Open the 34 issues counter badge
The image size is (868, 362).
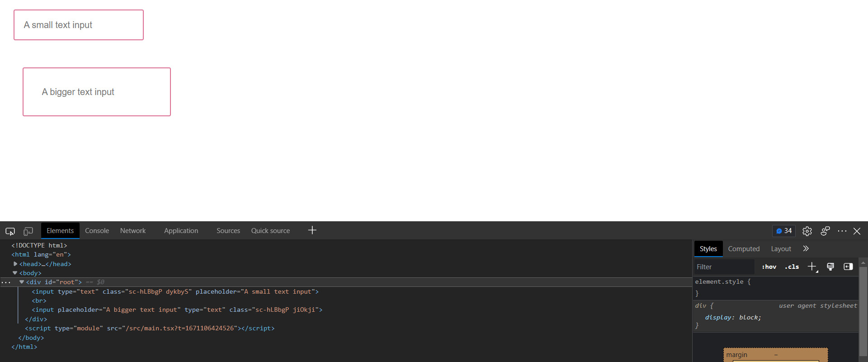(784, 231)
